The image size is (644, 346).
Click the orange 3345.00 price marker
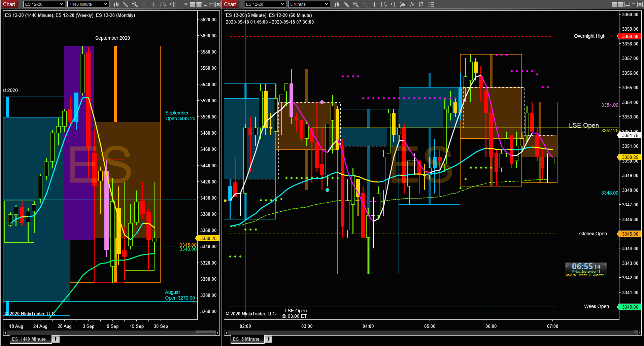pos(629,234)
